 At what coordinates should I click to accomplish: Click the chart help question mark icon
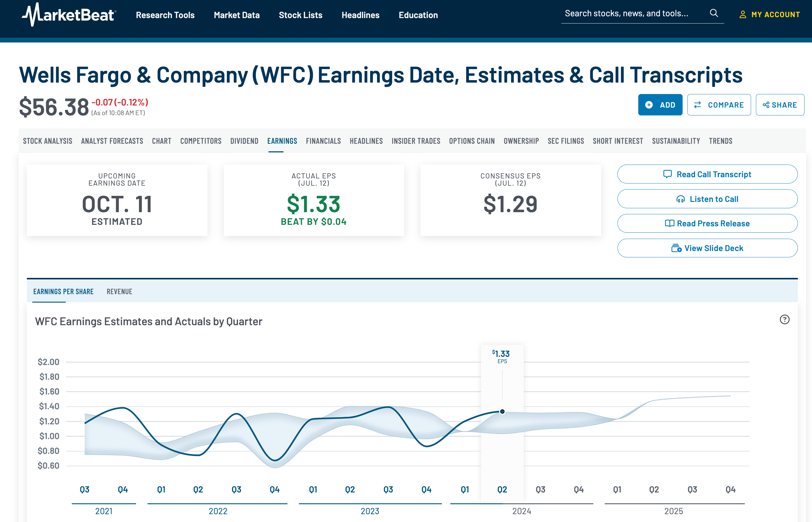pyautogui.click(x=784, y=319)
